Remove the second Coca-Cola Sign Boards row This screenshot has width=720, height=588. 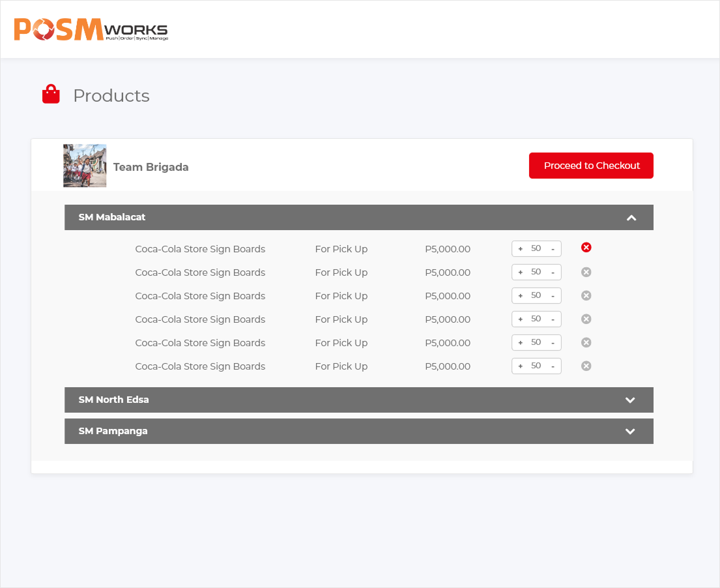click(586, 272)
